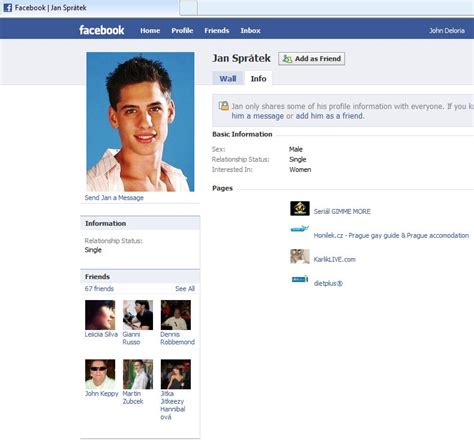Click the dietplus page icon
This screenshot has width=474, height=445.
click(300, 279)
